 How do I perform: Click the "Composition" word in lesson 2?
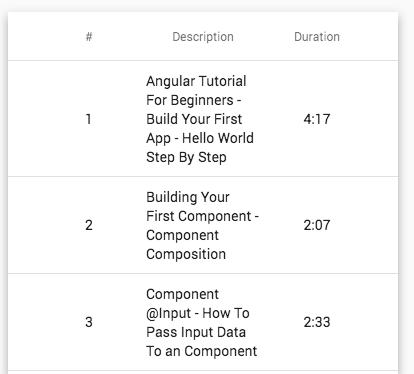point(186,254)
